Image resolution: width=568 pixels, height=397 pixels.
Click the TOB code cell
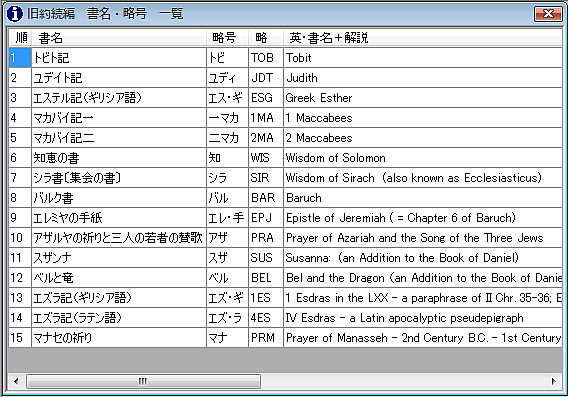pyautogui.click(x=266, y=58)
